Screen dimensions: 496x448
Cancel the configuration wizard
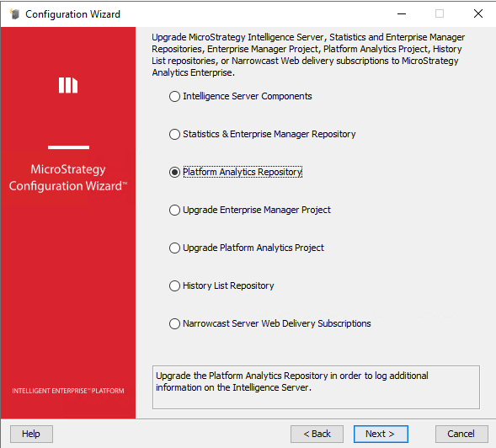[x=461, y=434]
